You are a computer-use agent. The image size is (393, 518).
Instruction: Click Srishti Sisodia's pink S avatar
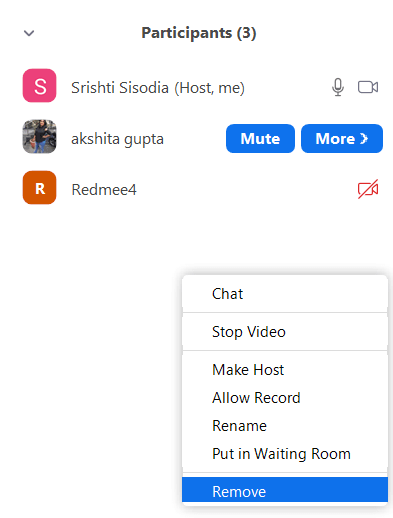[39, 86]
